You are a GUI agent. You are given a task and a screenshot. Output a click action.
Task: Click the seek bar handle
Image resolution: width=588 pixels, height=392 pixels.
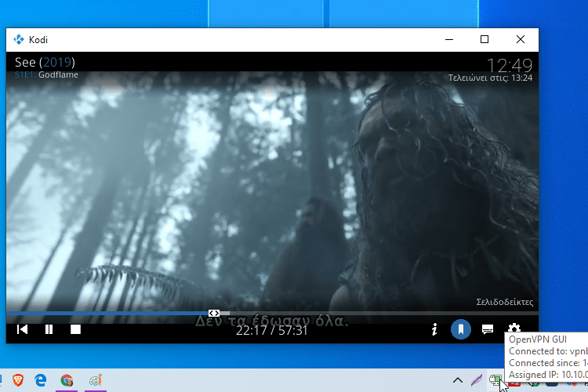[214, 313]
